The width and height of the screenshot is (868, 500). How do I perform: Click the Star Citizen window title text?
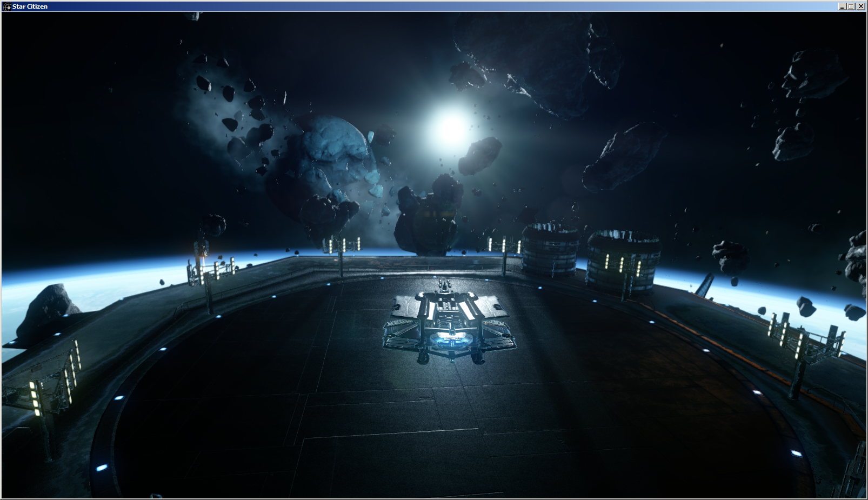coord(30,6)
